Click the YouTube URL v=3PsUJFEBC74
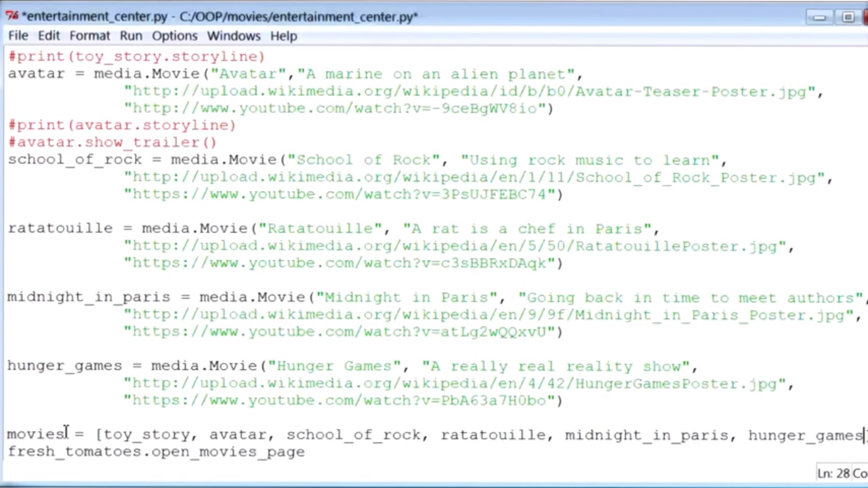868x488 pixels. (x=339, y=194)
